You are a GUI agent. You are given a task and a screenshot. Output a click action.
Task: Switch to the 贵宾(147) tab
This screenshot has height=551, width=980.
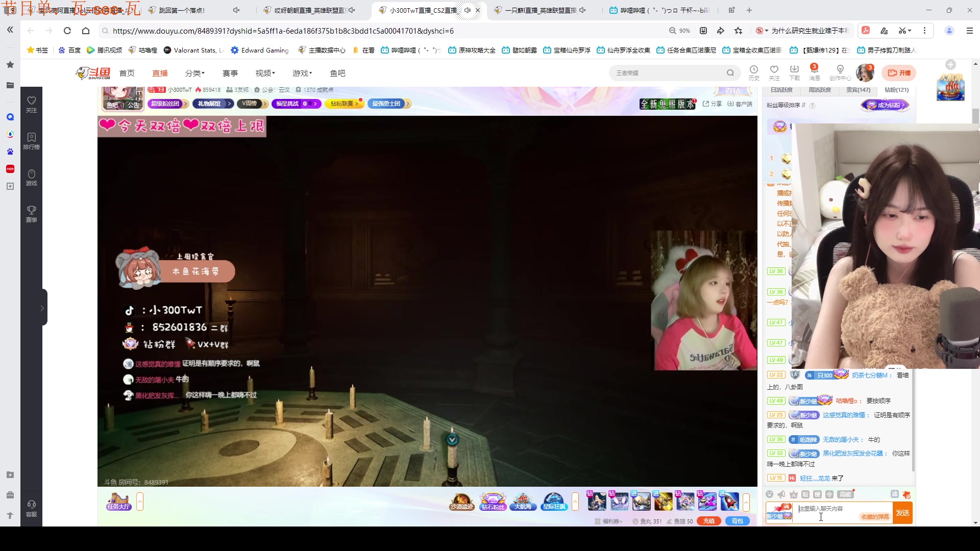(x=858, y=90)
